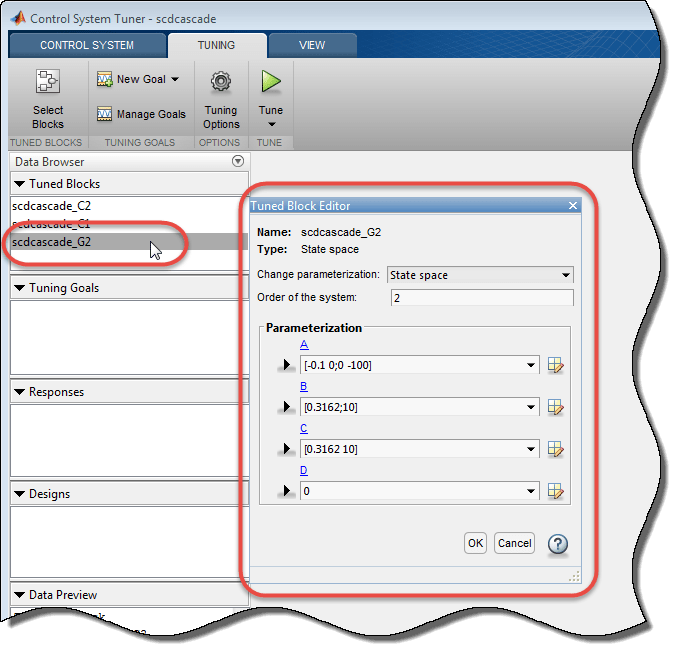Open the New Goal dropdown arrow

175,79
